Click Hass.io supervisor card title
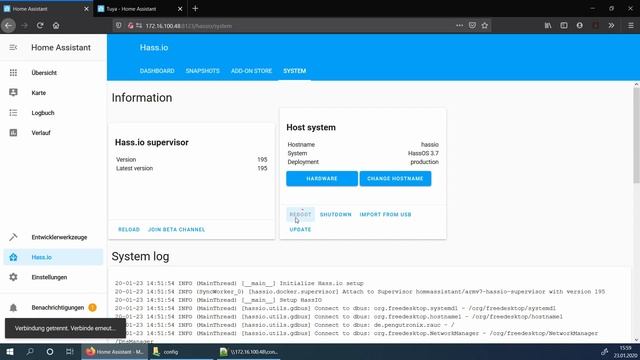The width and height of the screenshot is (640, 360). [152, 142]
